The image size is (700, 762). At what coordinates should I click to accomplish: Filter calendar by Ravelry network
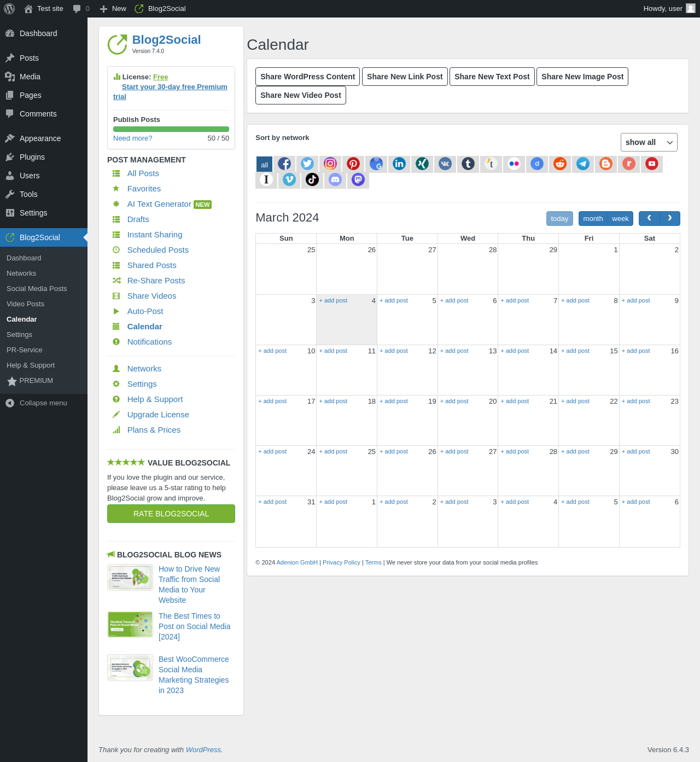coord(629,164)
